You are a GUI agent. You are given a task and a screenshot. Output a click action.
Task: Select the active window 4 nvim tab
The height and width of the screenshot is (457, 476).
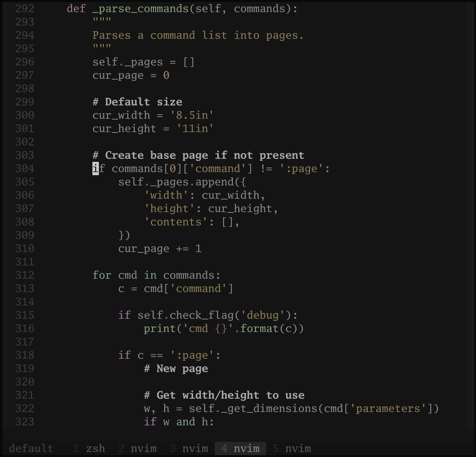point(240,448)
